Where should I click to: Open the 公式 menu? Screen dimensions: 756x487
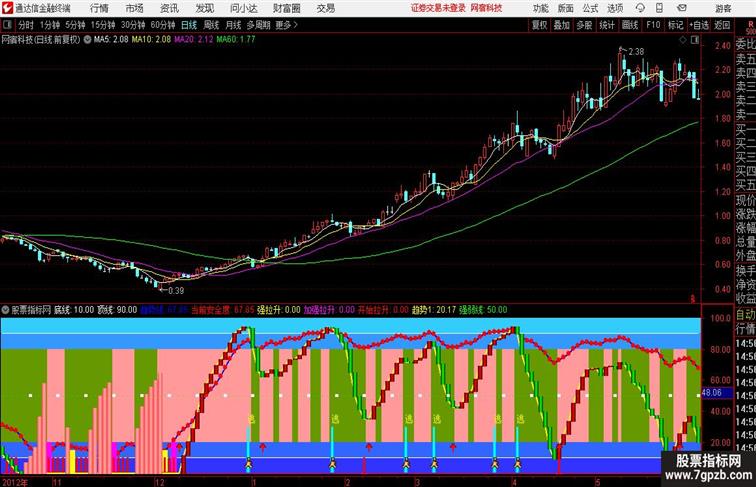(590, 8)
